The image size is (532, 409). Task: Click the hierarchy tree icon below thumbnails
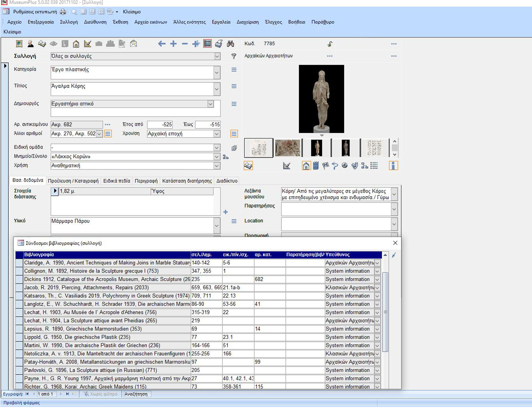pyautogui.click(x=364, y=166)
